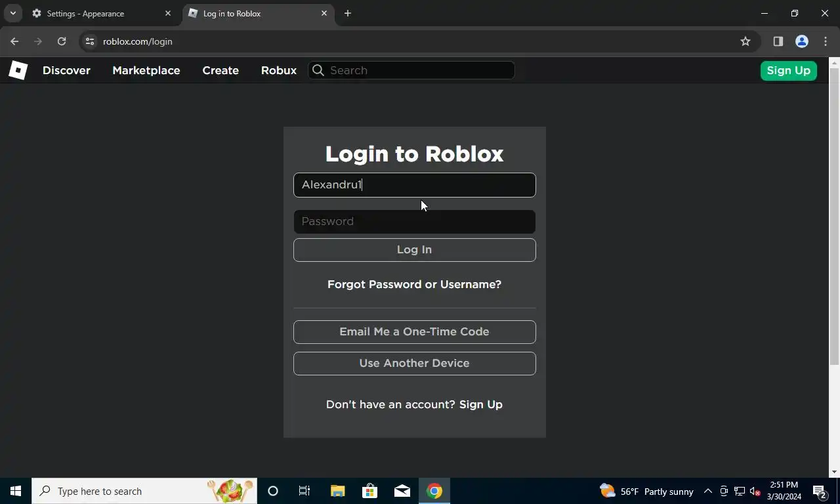This screenshot has height=504, width=840.
Task: Select the Log in to Roblox tab
Action: click(x=259, y=13)
